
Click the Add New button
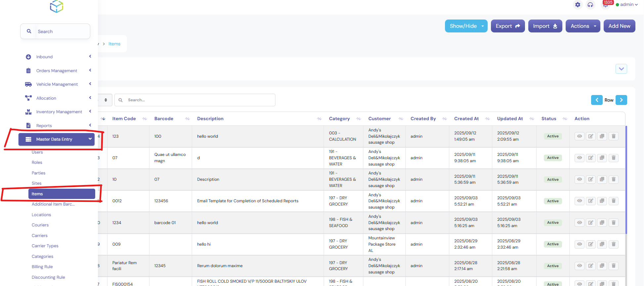tap(619, 26)
